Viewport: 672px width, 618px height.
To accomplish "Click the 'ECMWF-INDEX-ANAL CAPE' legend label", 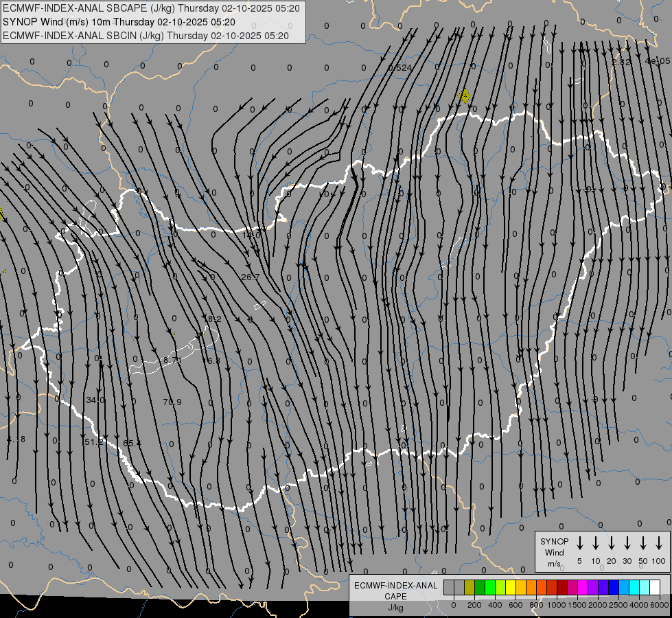I will tap(395, 591).
